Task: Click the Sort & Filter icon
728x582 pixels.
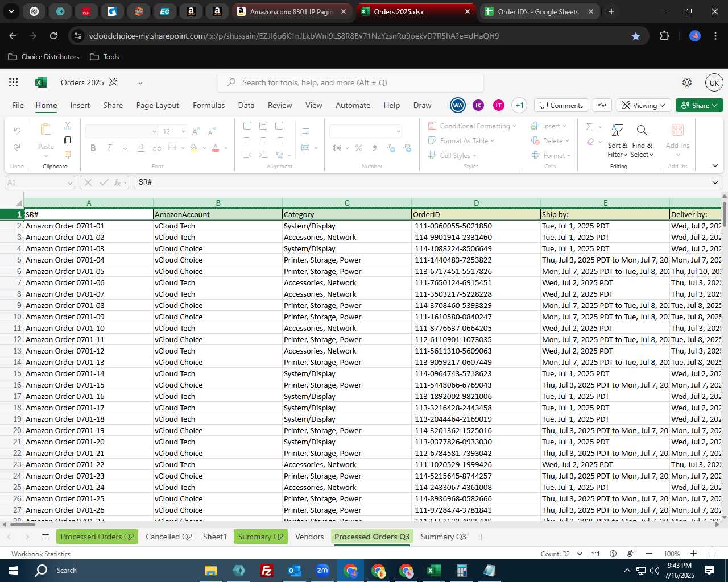Action: [x=617, y=131]
